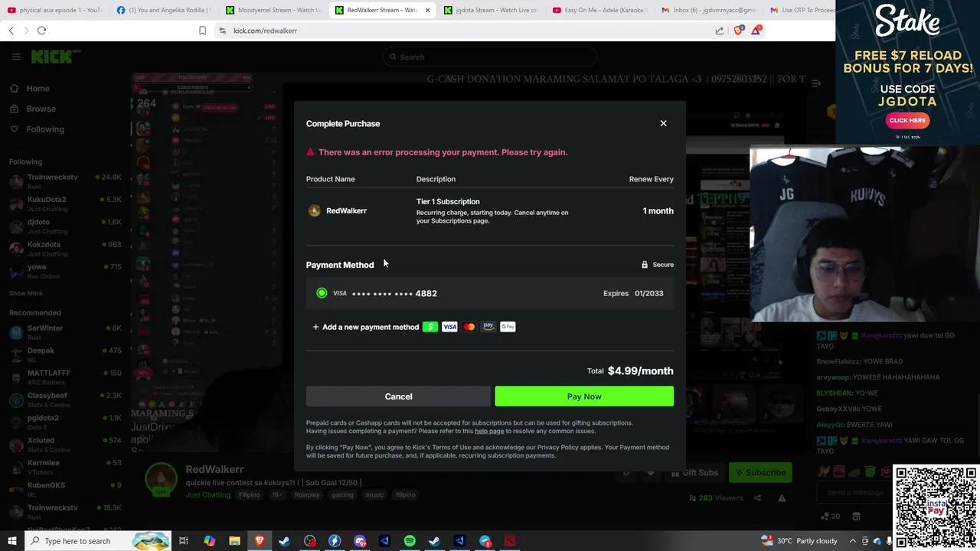The width and height of the screenshot is (980, 551).
Task: Open djdoto channel in sidebar
Action: pos(65,226)
